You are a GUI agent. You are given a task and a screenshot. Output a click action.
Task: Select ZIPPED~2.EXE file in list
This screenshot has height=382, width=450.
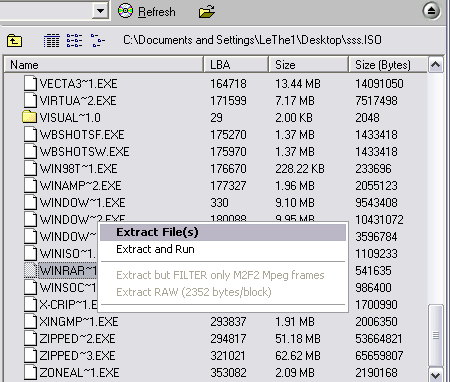[x=77, y=339]
